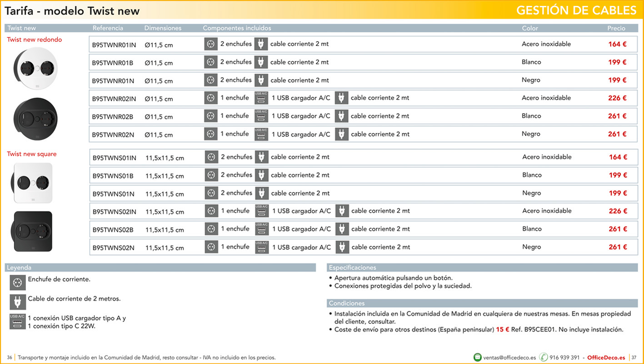The image size is (644, 364).
Task: Click the Referencia column header
Action: tap(108, 28)
